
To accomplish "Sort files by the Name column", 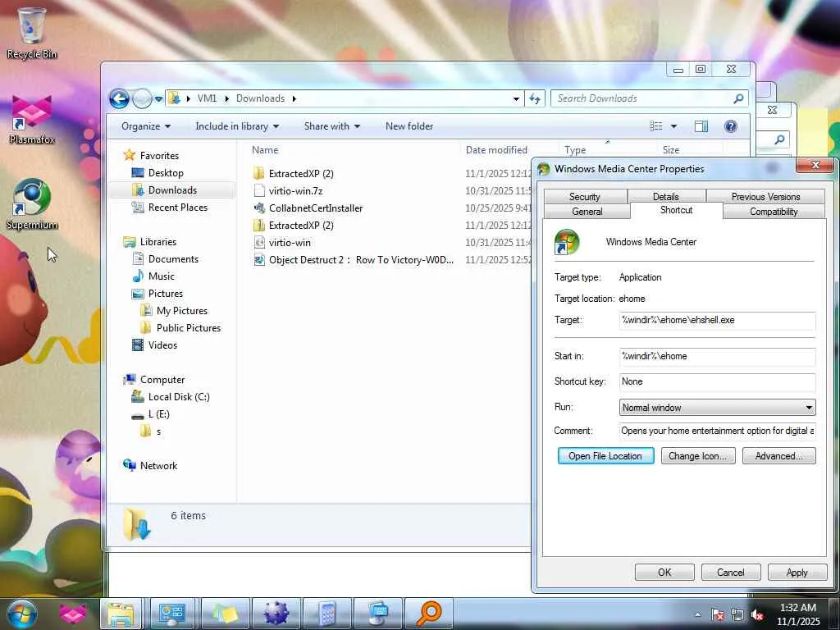I will coord(354,150).
